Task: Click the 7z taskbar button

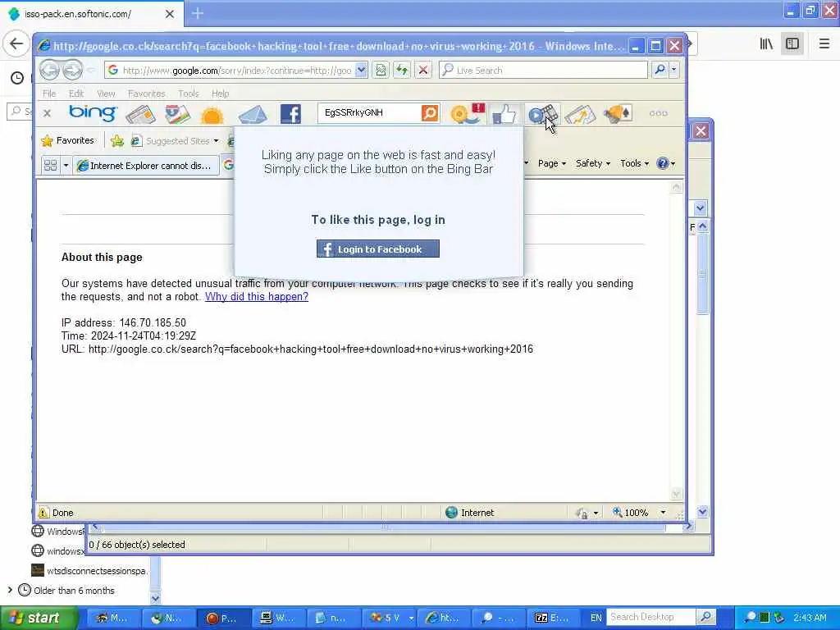Action: pos(552,618)
